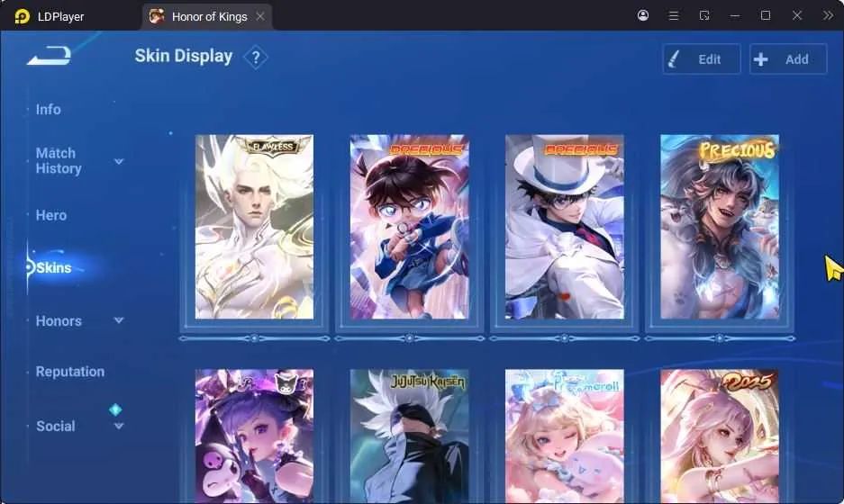The height and width of the screenshot is (504, 844).
Task: Switch to the Honor of Kings tab
Action: [x=208, y=17]
